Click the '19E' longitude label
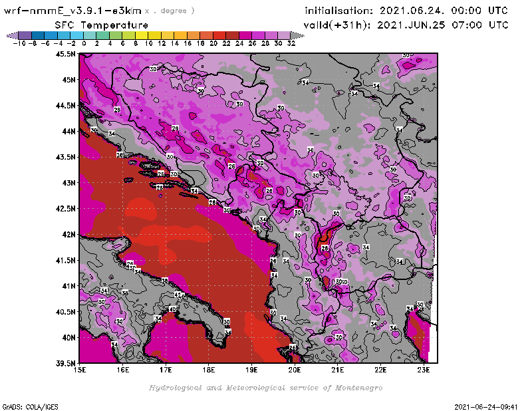The width and height of the screenshot is (532, 411). point(252,370)
